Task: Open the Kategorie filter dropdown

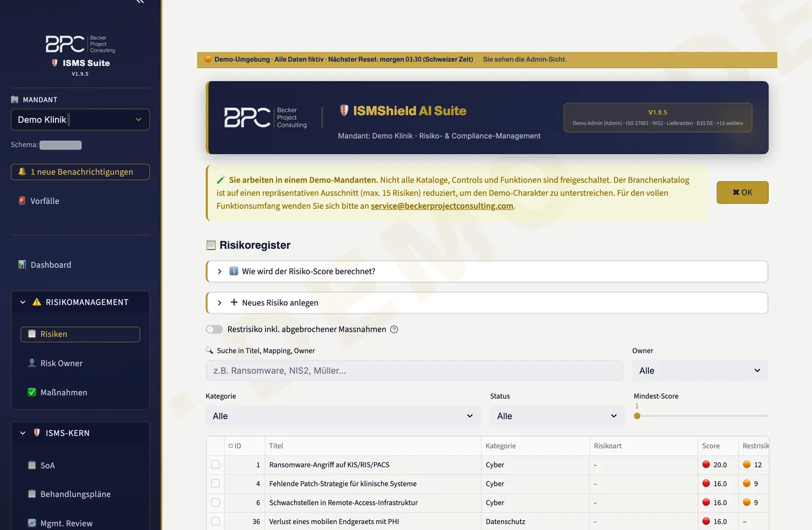Action: tap(343, 416)
